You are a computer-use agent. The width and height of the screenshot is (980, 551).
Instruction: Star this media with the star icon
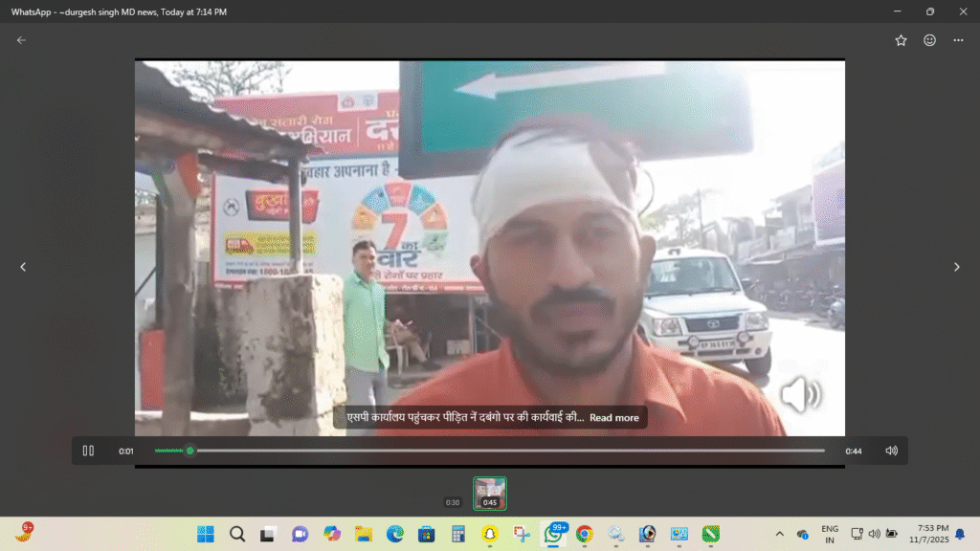pyautogui.click(x=901, y=40)
